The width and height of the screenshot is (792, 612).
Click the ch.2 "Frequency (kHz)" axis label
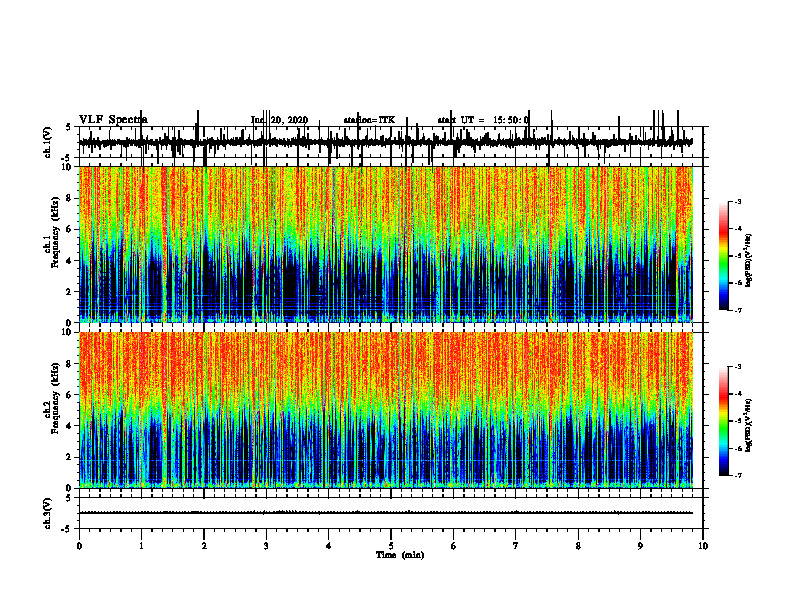click(55, 398)
